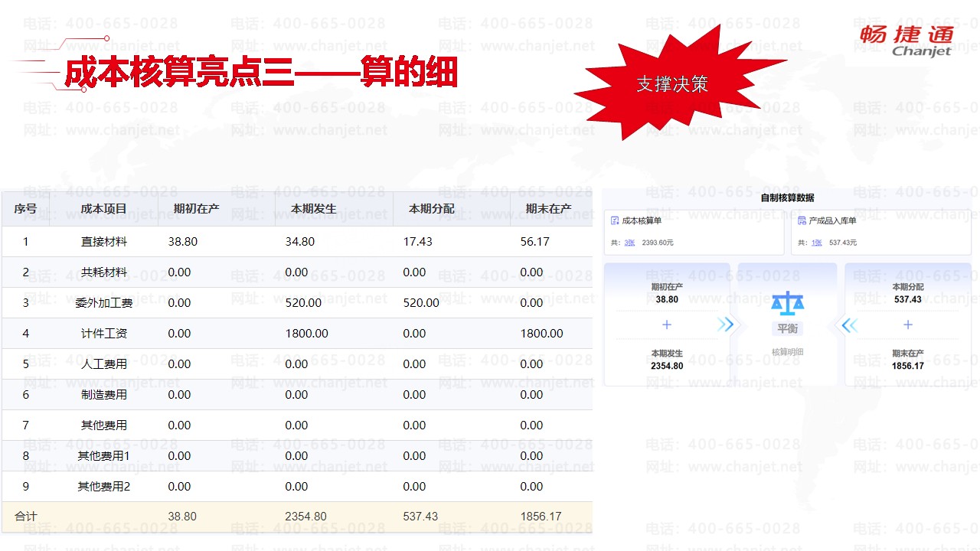The height and width of the screenshot is (551, 980).
Task: Select the 其他费用1 row label
Action: point(104,456)
